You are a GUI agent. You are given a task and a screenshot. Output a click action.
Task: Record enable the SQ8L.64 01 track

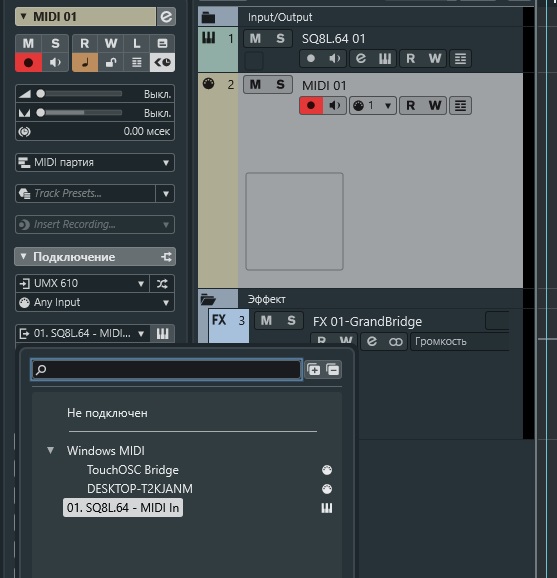click(x=311, y=59)
